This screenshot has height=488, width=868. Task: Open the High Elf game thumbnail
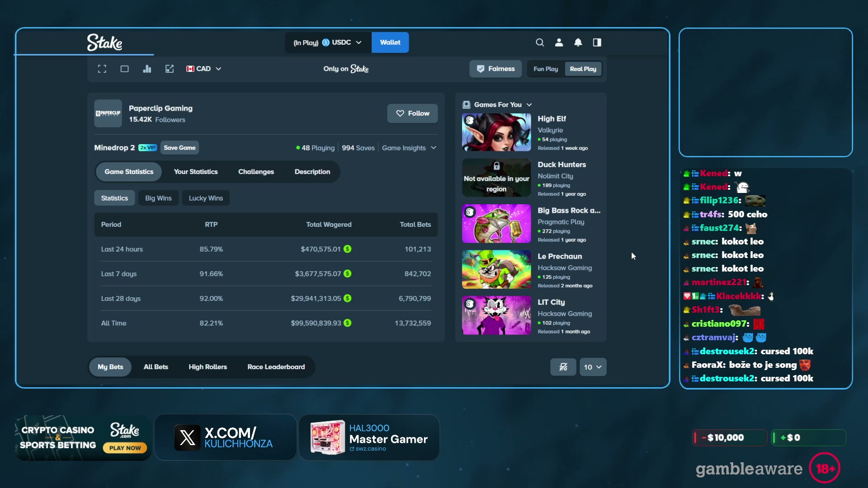click(496, 132)
